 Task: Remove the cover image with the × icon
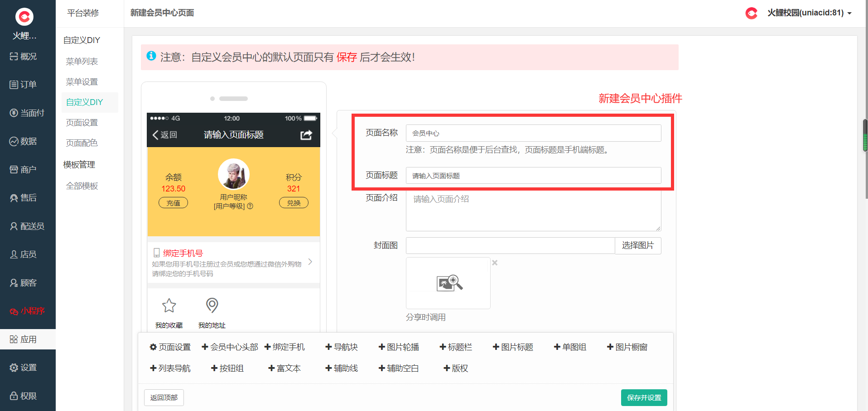[495, 263]
